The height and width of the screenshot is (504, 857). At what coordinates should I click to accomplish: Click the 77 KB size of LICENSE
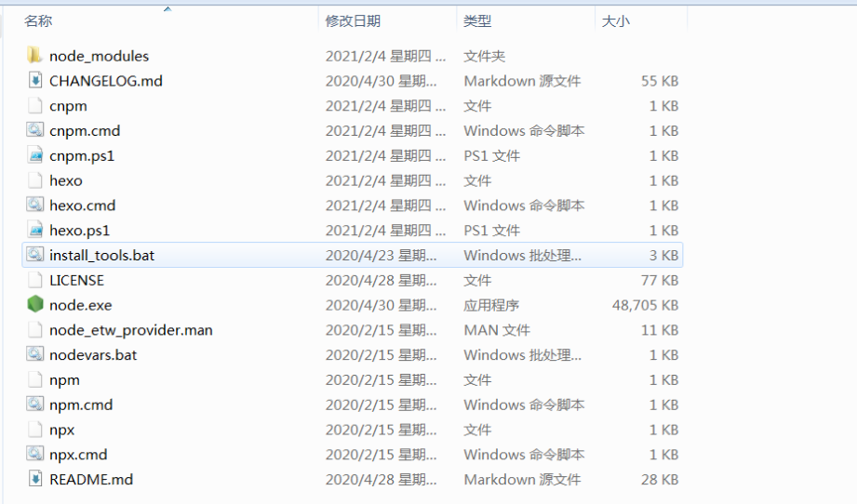(660, 280)
